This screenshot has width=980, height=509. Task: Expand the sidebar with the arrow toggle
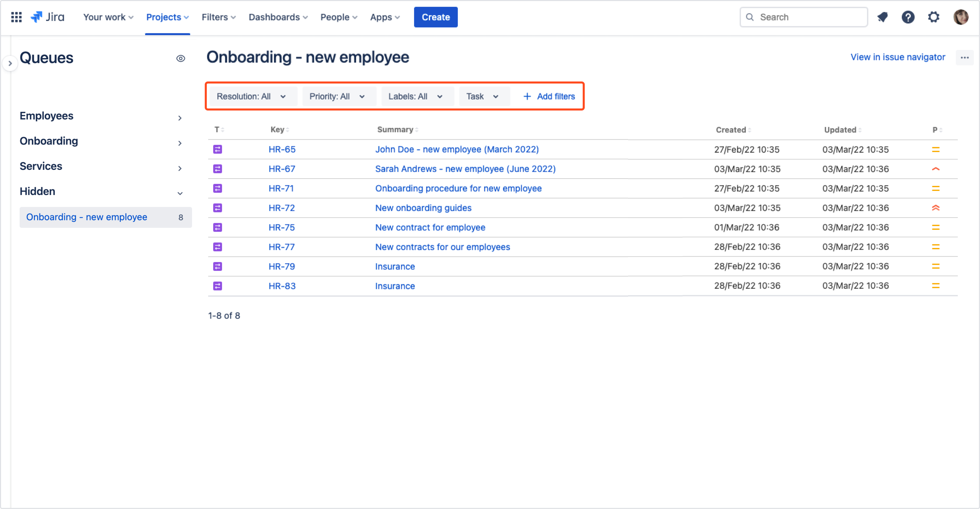(x=10, y=64)
